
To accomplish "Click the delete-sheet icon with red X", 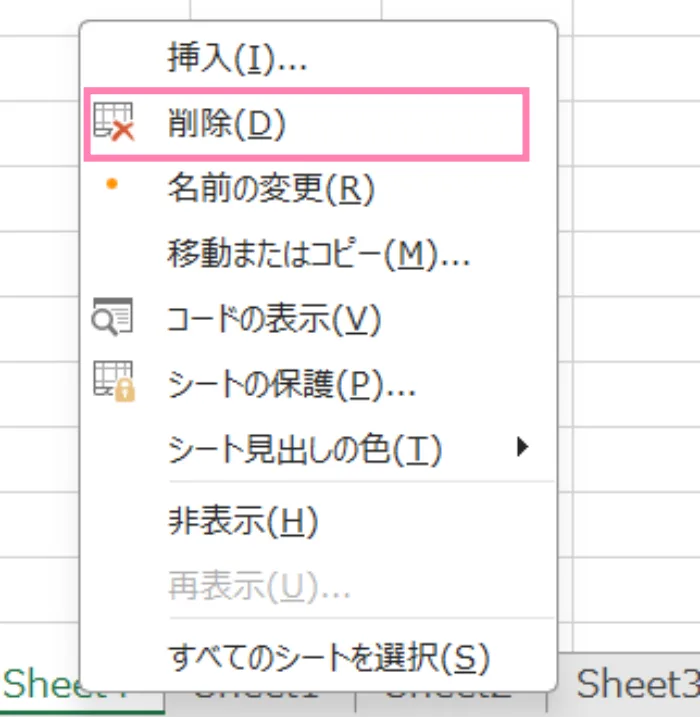I will click(x=113, y=122).
